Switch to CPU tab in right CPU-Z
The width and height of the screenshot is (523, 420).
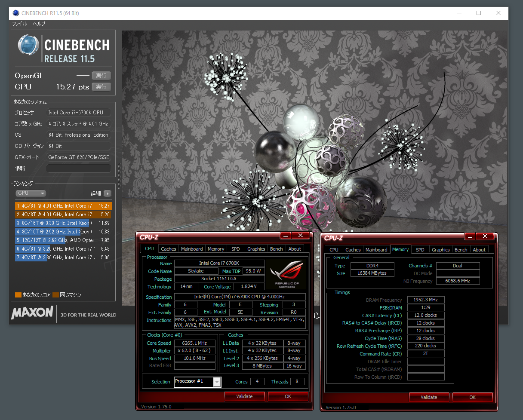click(x=334, y=250)
